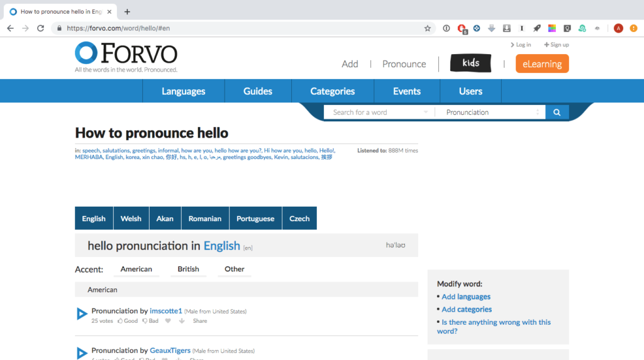View site security lock info
The width and height of the screenshot is (644, 360).
(x=59, y=28)
